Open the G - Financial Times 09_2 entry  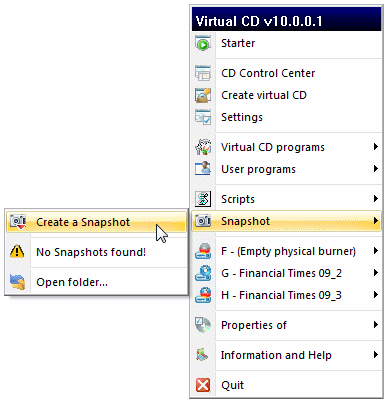point(287,273)
